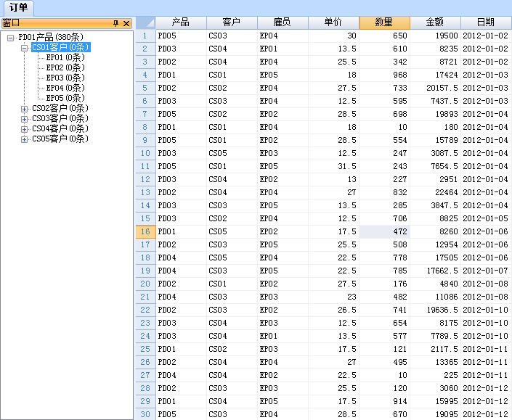Click quantity cell 968 in row 4

385,75
